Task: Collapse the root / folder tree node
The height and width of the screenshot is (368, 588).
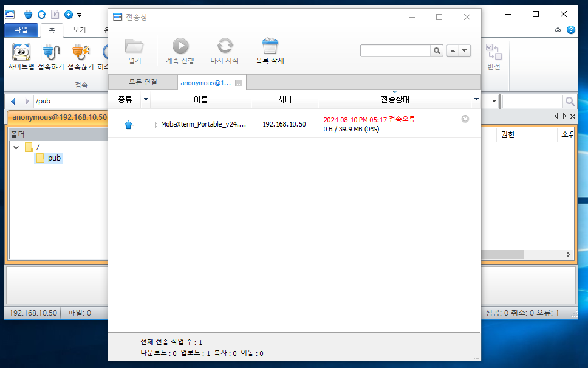Action: point(16,147)
